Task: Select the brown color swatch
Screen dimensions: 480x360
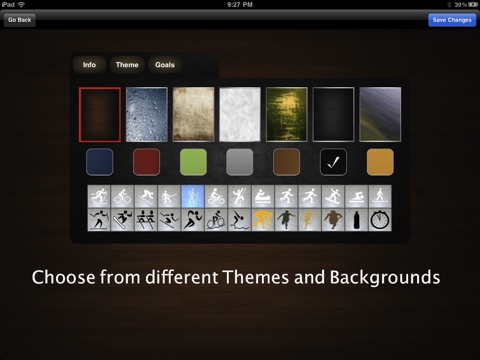Action: pos(286,162)
